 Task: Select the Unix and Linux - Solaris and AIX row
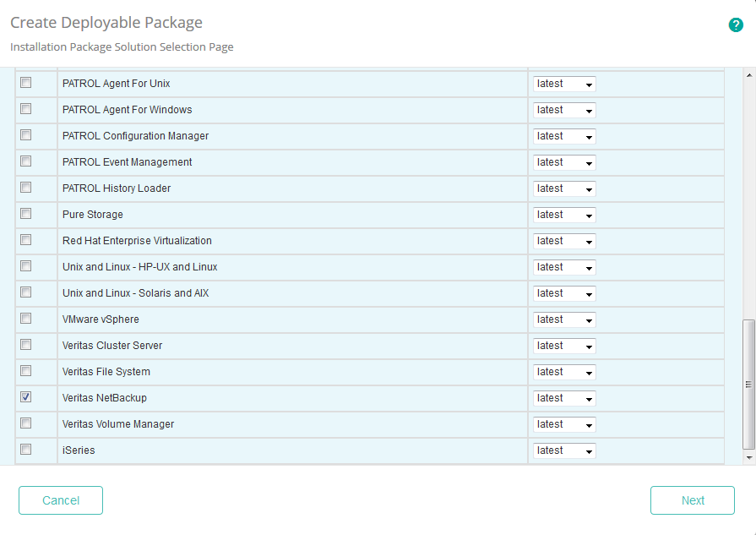(253, 293)
